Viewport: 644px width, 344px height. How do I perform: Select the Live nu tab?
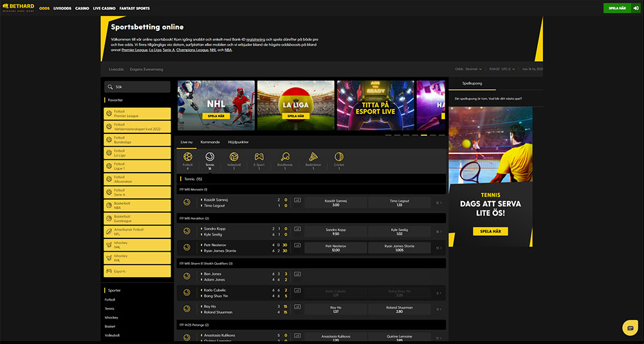click(187, 142)
